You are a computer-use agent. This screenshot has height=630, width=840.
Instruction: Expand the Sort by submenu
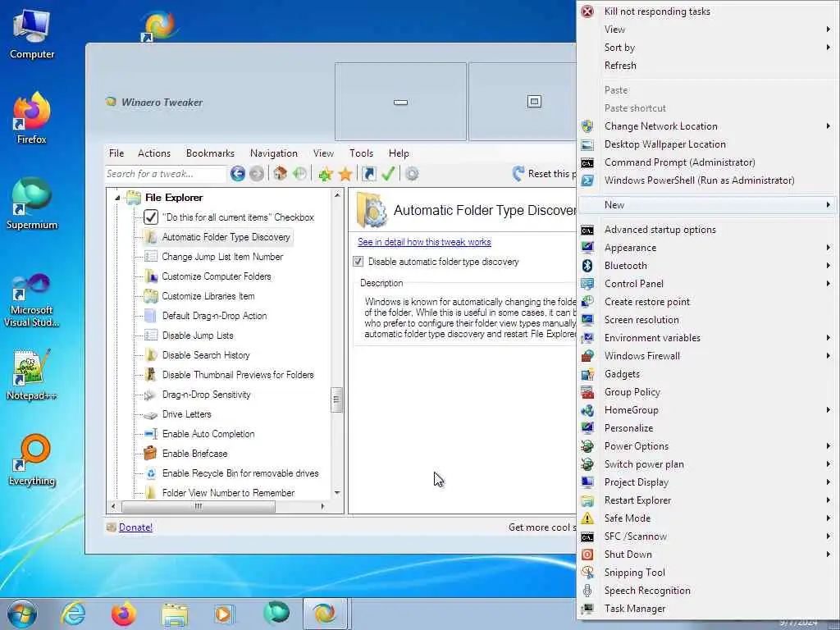(829, 47)
